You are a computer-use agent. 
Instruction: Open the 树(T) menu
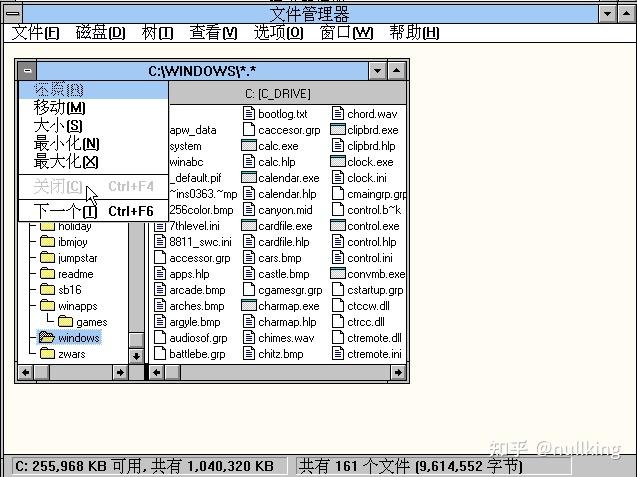[157, 33]
